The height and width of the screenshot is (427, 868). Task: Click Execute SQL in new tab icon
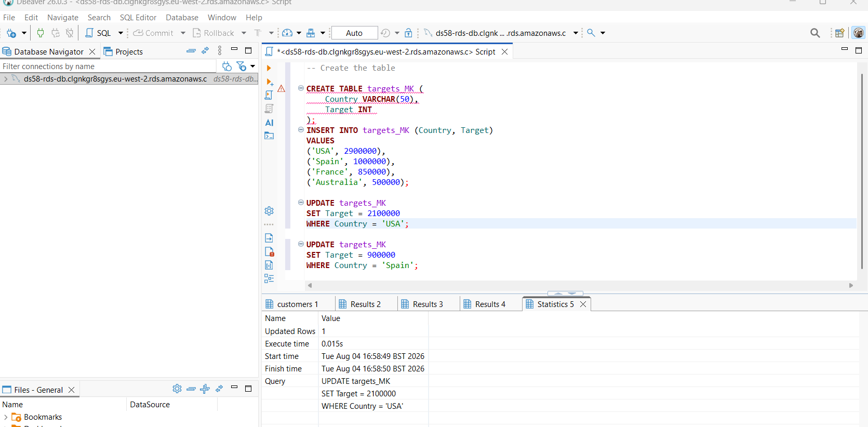(x=270, y=82)
